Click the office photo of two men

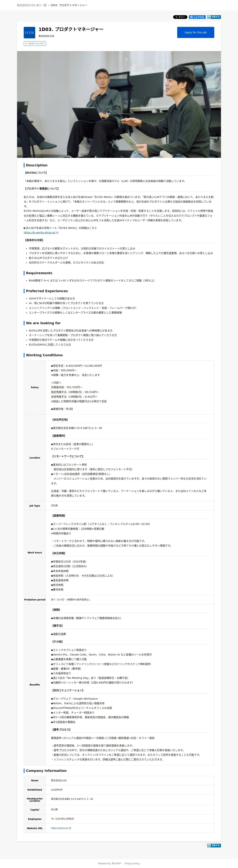pos(119,104)
